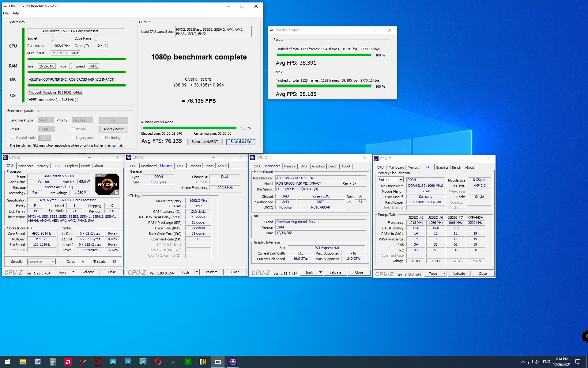Click the ENG language indicator

[546, 362]
